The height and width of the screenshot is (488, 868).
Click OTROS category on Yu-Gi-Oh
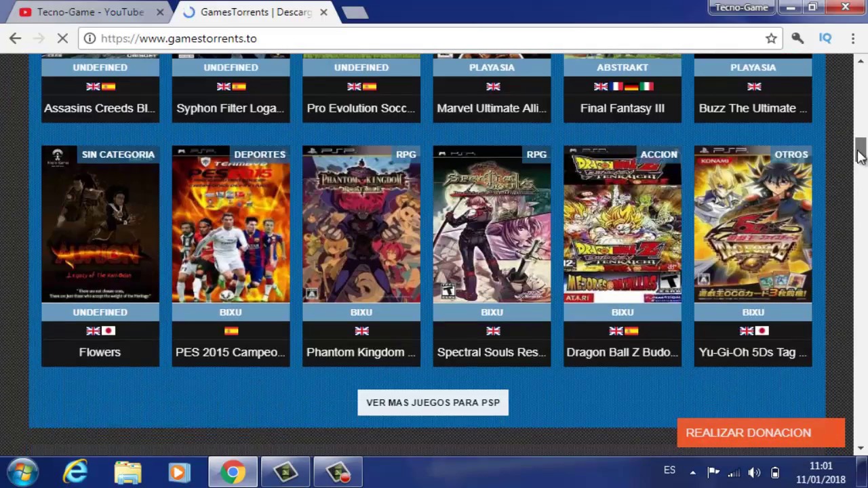click(x=791, y=155)
